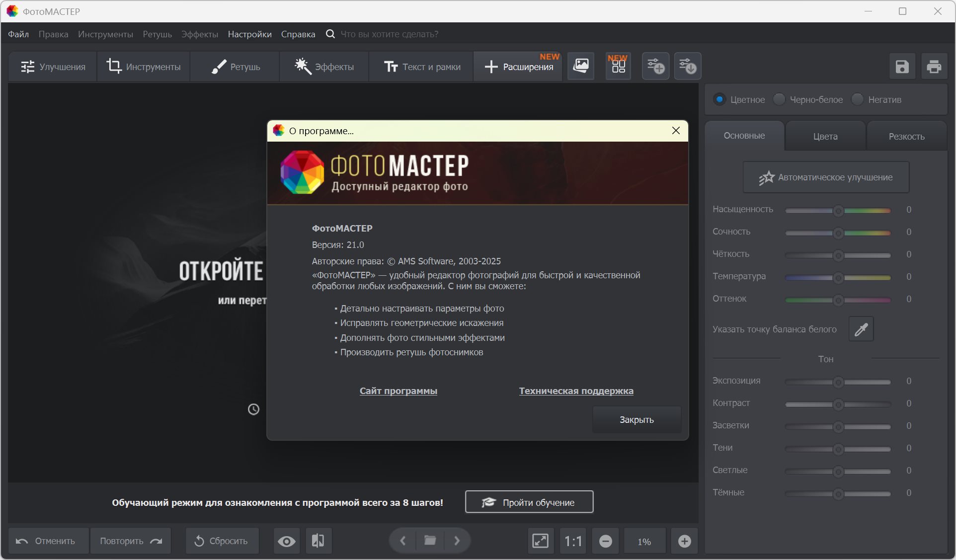Open the Техническая поддержка link

coord(576,391)
